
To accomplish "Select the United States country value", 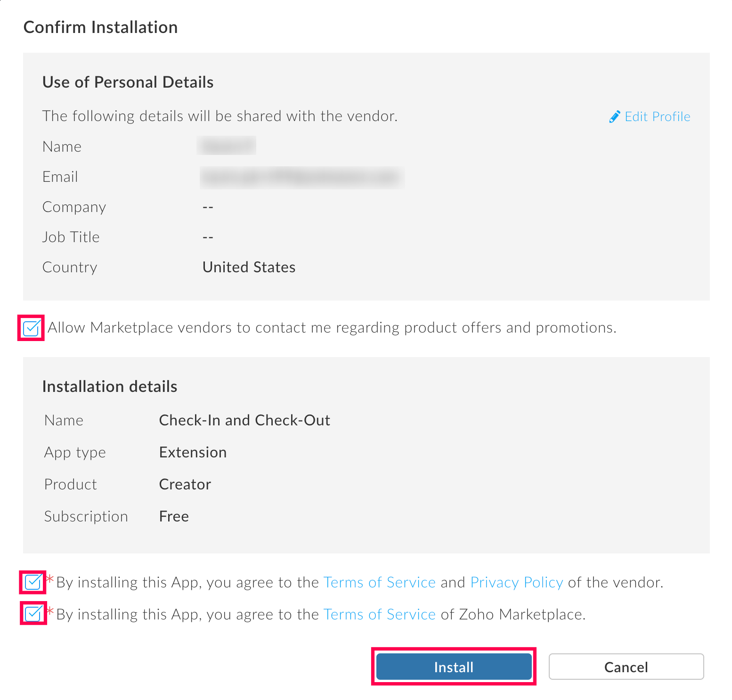I will pos(249,267).
